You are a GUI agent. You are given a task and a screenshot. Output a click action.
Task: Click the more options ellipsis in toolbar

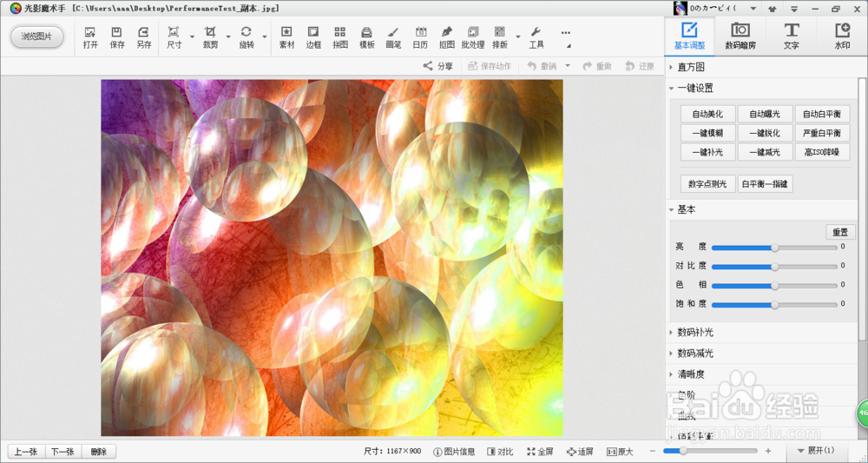click(565, 33)
